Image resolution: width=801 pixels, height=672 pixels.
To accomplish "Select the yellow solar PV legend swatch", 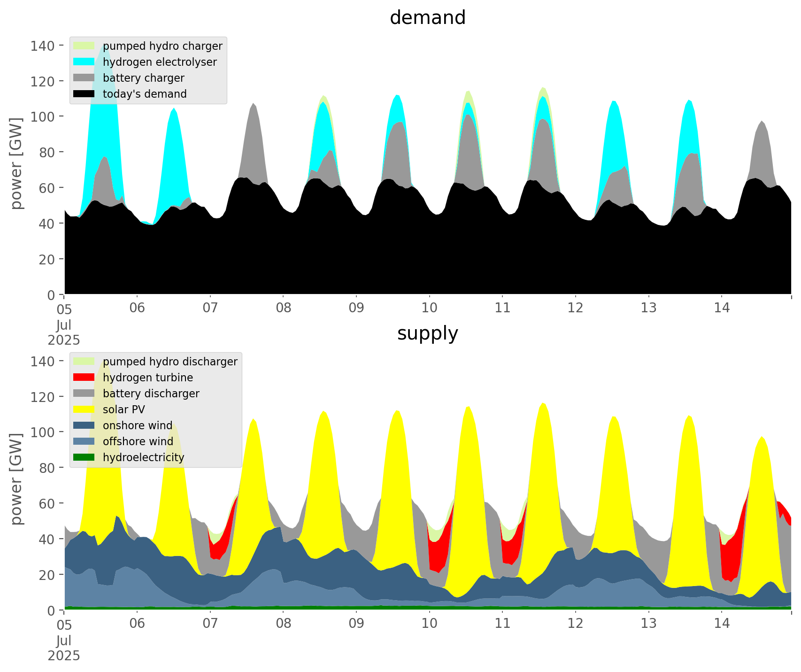I will (84, 409).
